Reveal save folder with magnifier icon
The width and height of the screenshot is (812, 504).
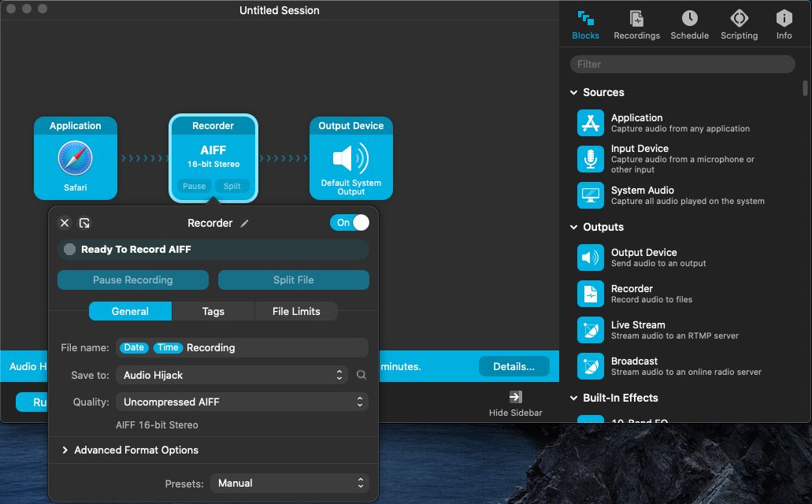coord(362,375)
